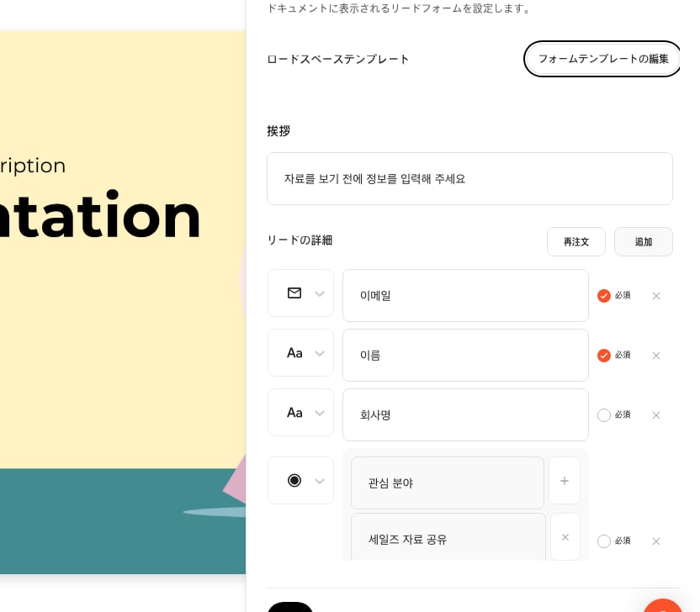The height and width of the screenshot is (612, 700).
Task: Uncheck 必須 for the 이름 field
Action: point(603,356)
